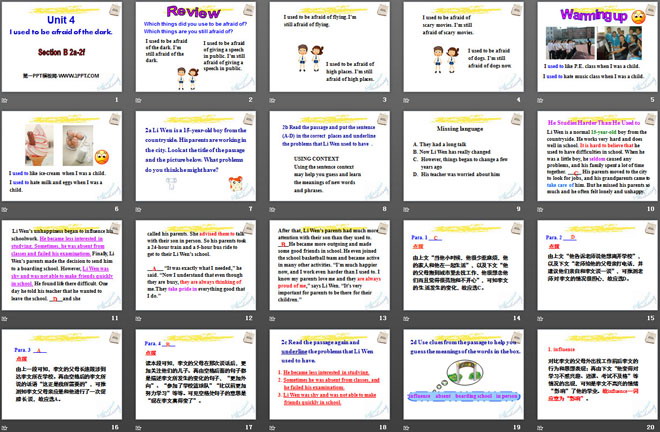Image resolution: width=660 pixels, height=432 pixels.
Task: Click the animation star icon below slide 20
Action: pos(540,428)
